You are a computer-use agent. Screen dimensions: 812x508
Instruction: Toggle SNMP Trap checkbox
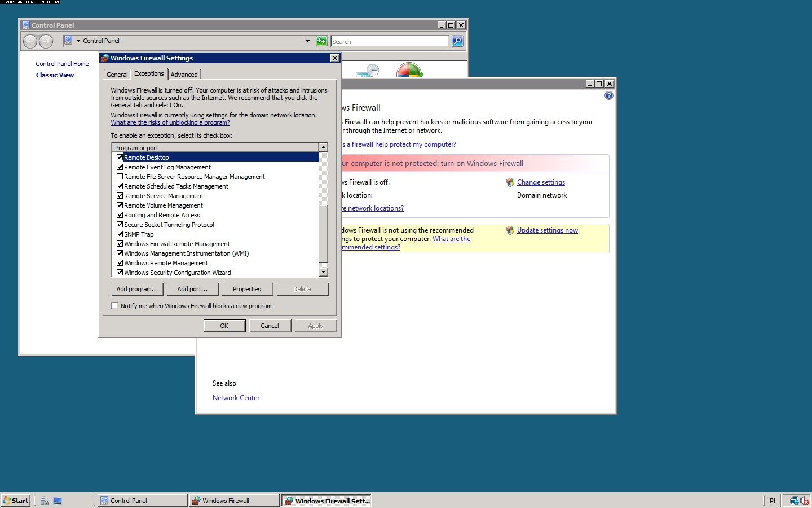(120, 234)
